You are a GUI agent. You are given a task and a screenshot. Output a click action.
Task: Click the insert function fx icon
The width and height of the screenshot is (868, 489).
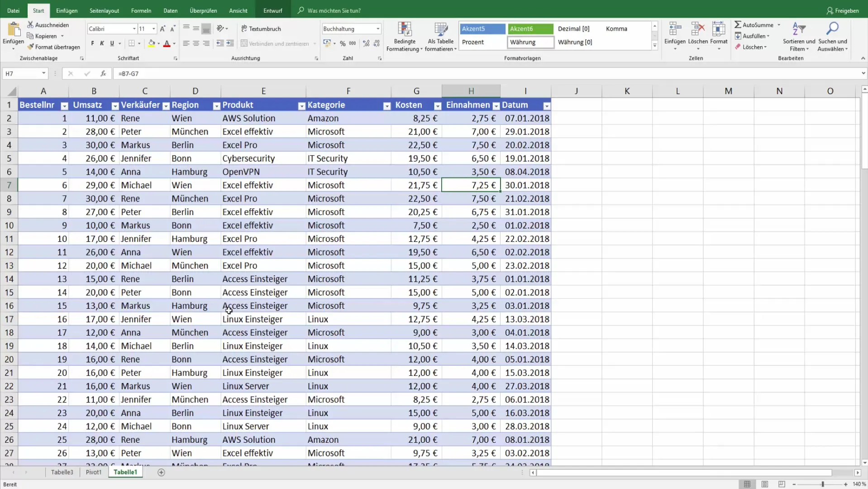click(103, 73)
